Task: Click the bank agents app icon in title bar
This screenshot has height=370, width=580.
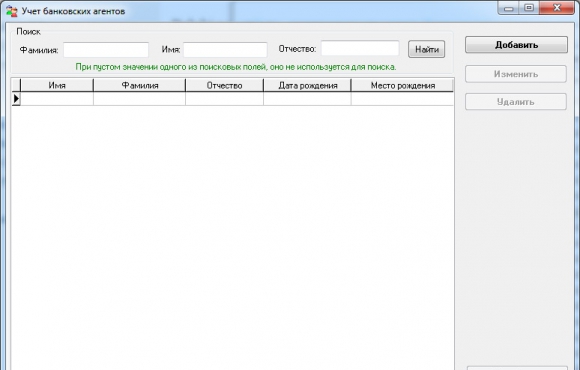Action: coord(11,11)
